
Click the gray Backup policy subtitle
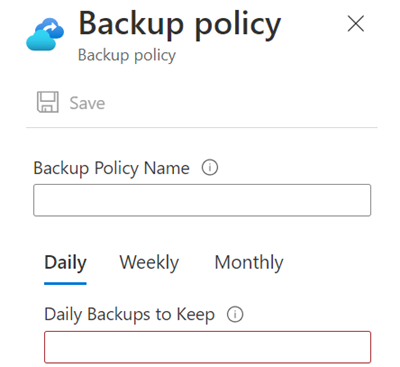(127, 55)
